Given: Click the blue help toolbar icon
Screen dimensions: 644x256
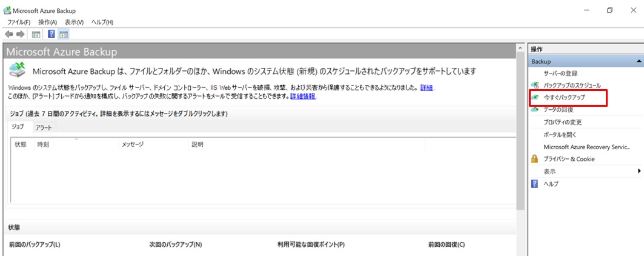Looking at the screenshot, I should pyautogui.click(x=51, y=34).
